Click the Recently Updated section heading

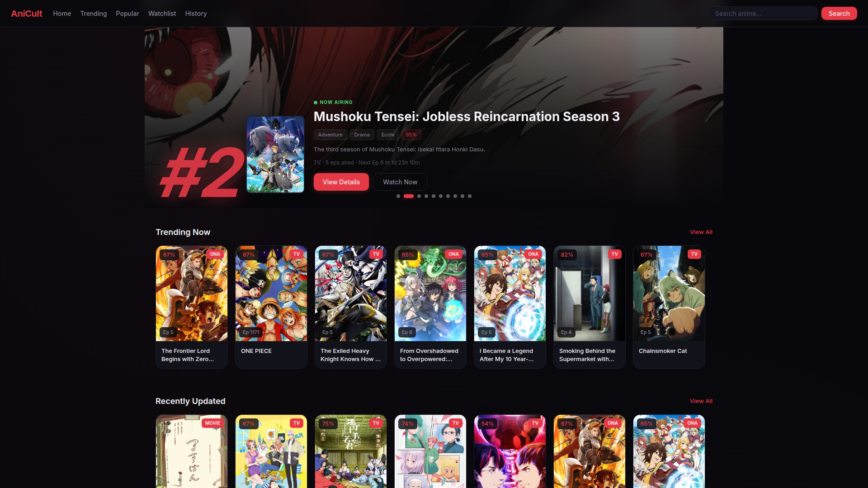click(x=190, y=401)
